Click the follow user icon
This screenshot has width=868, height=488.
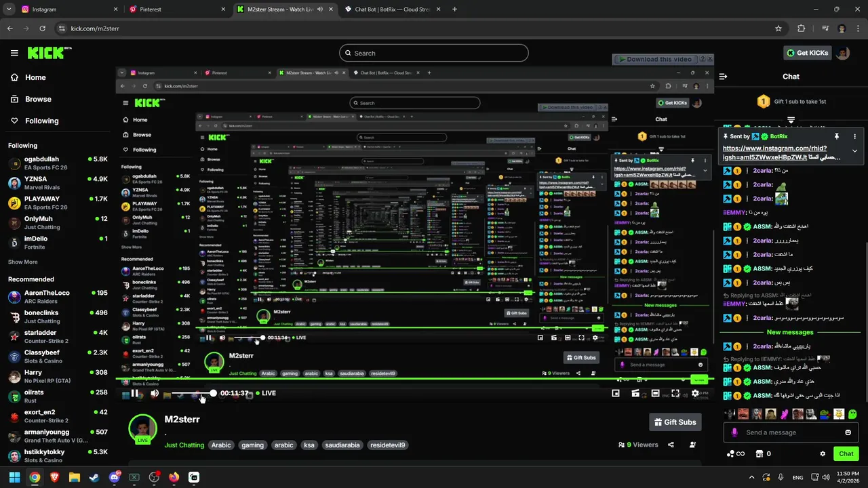[x=692, y=445]
